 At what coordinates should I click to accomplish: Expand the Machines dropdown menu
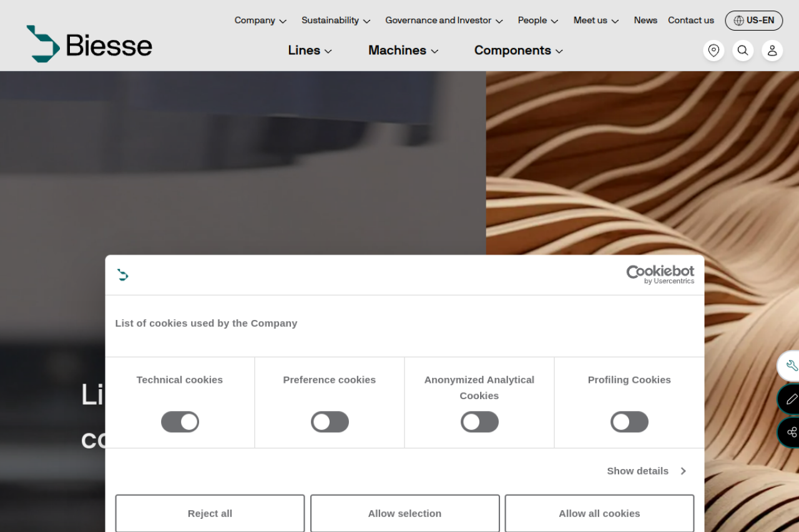(x=403, y=51)
